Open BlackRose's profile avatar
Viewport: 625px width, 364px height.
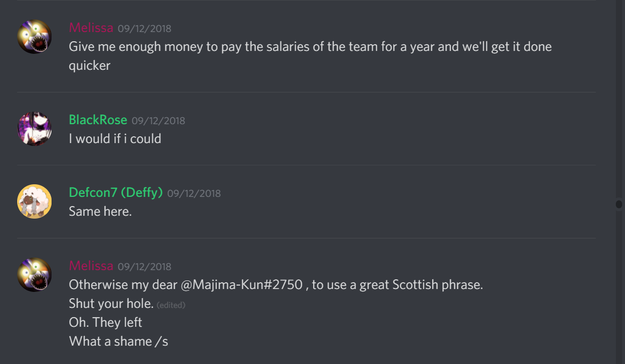coord(35,129)
